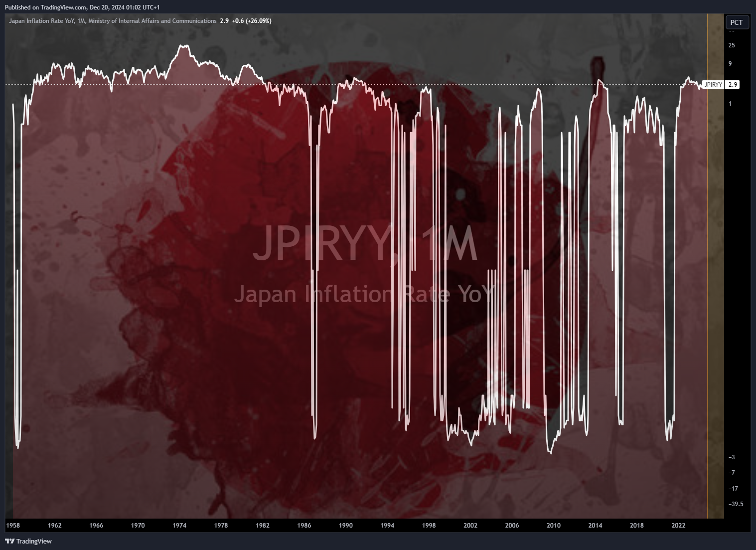This screenshot has width=756, height=550.
Task: Click the 2002 year label on time axis
Action: coord(470,525)
